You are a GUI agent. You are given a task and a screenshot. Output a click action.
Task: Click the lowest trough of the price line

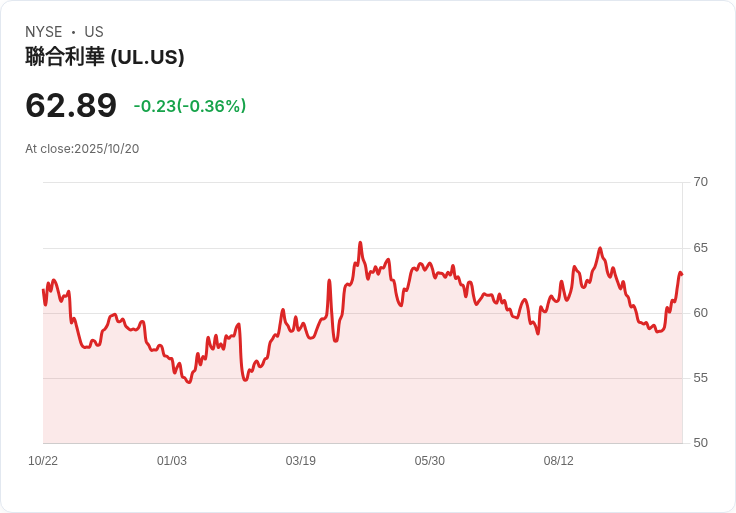pos(188,382)
